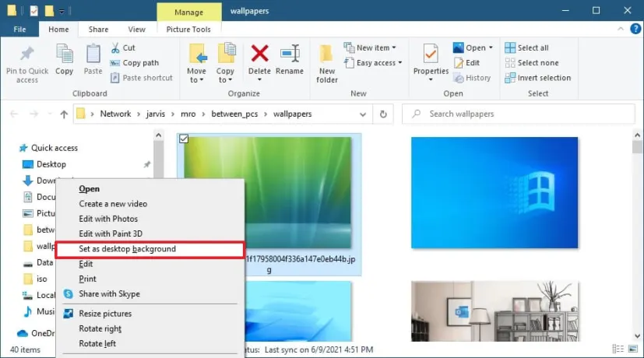Open file Properties from the ribbon
This screenshot has width=644, height=358.
431,61
